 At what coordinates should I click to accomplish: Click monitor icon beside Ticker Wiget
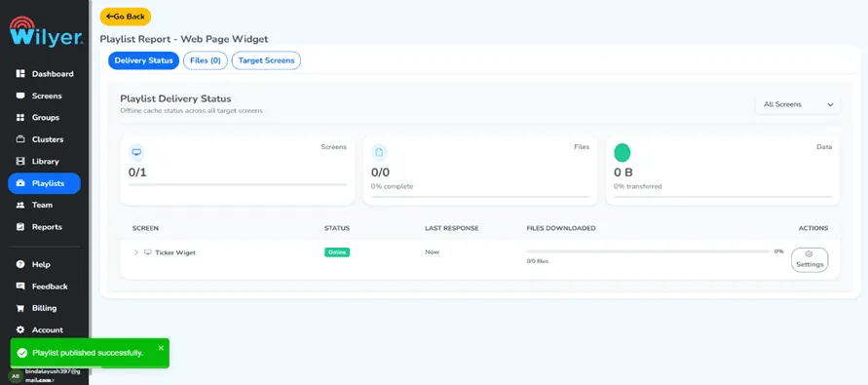pyautogui.click(x=148, y=252)
